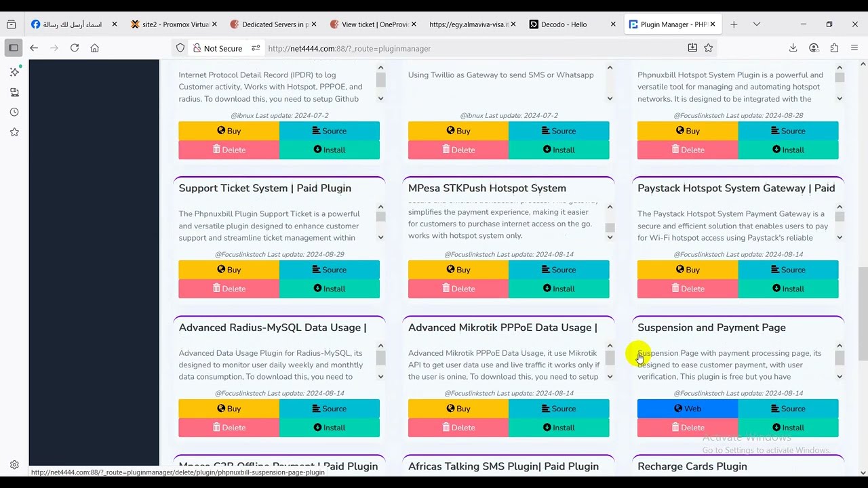The image size is (868, 488).
Task: Click the shield tracking protection icon
Action: [x=180, y=48]
